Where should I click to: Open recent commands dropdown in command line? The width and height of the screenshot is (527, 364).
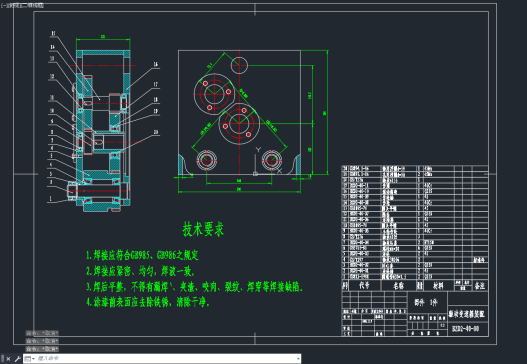[x=29, y=359]
